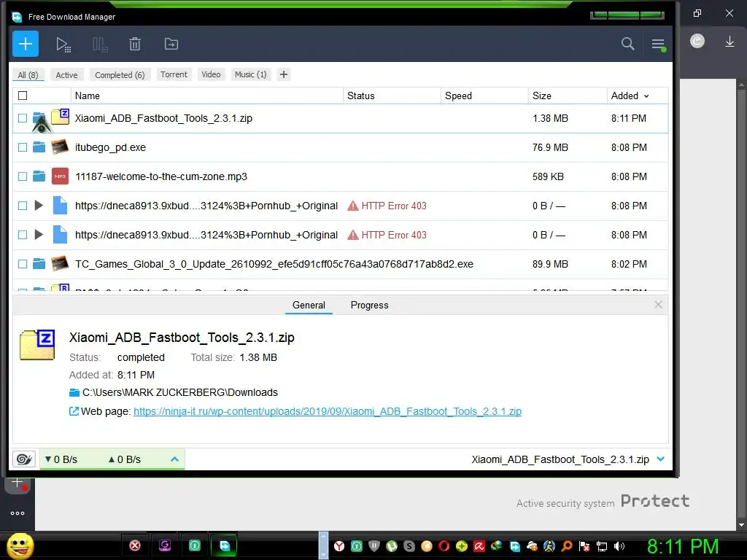Sort by Added column dropdown arrow
Image resolution: width=747 pixels, height=560 pixels.
click(646, 96)
